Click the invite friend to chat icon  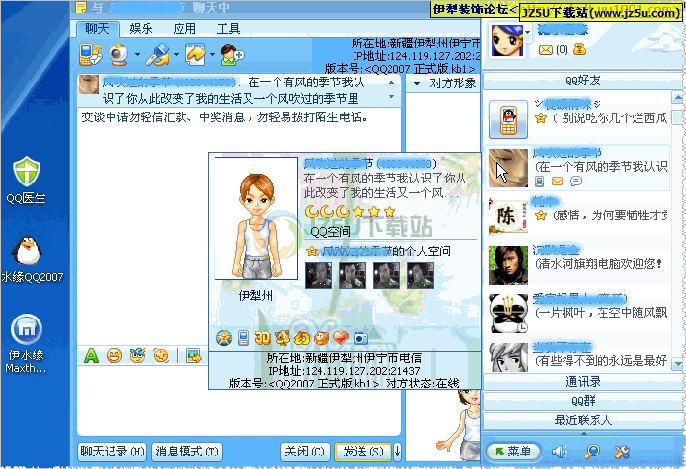pos(231,55)
